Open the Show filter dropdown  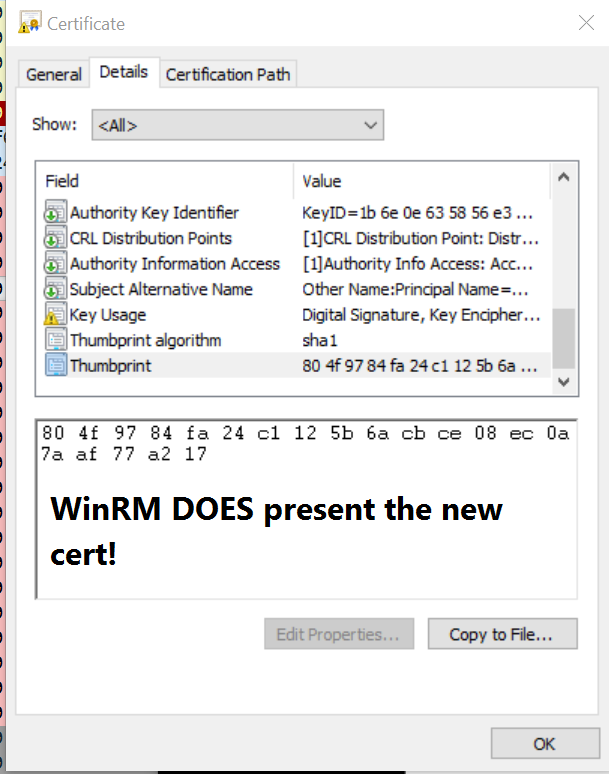pos(237,126)
